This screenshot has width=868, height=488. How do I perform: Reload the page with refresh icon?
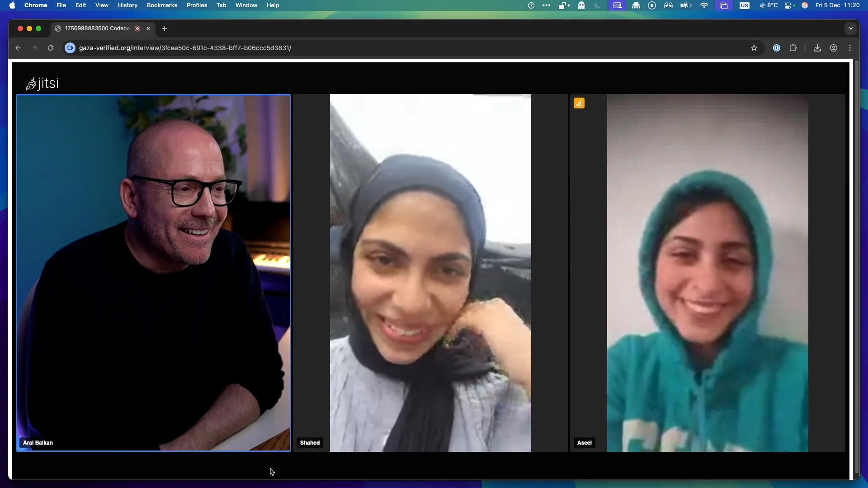tap(51, 48)
